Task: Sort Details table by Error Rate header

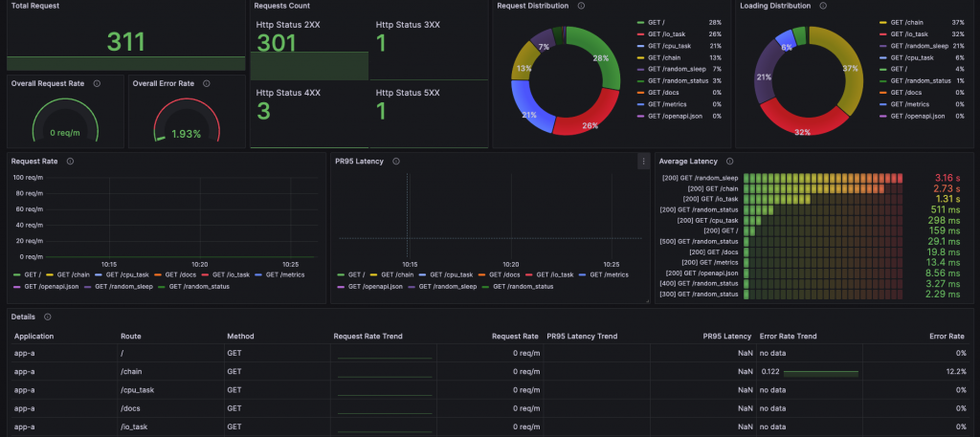Action: 947,336
